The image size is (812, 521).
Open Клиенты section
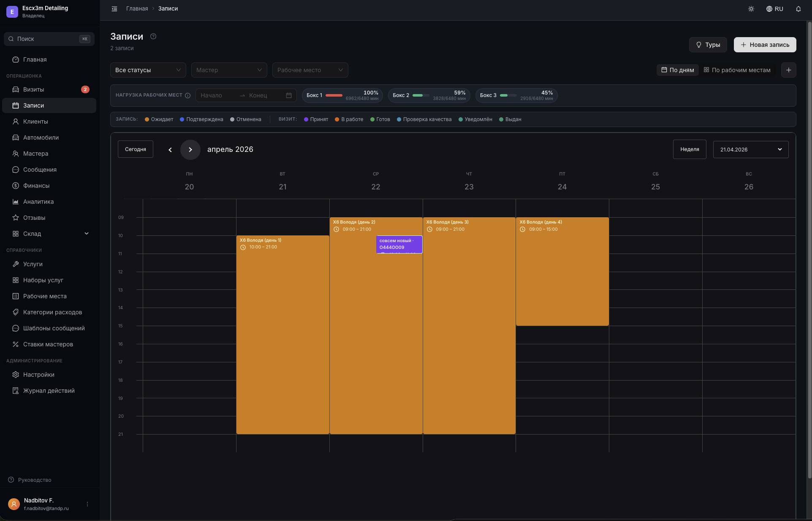tap(49, 121)
